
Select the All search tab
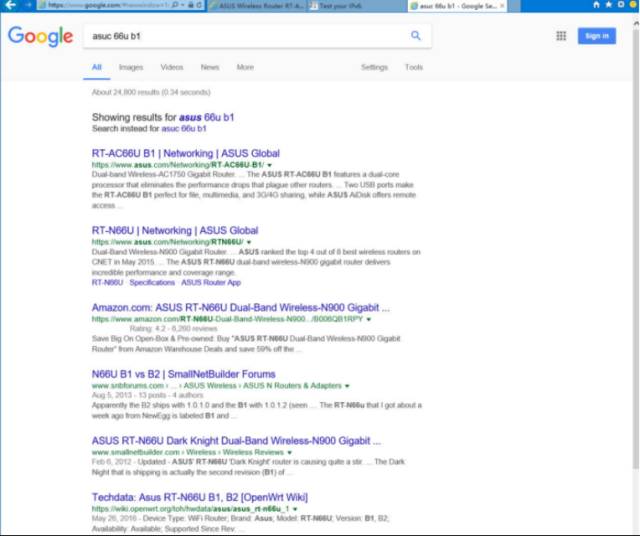coord(97,67)
